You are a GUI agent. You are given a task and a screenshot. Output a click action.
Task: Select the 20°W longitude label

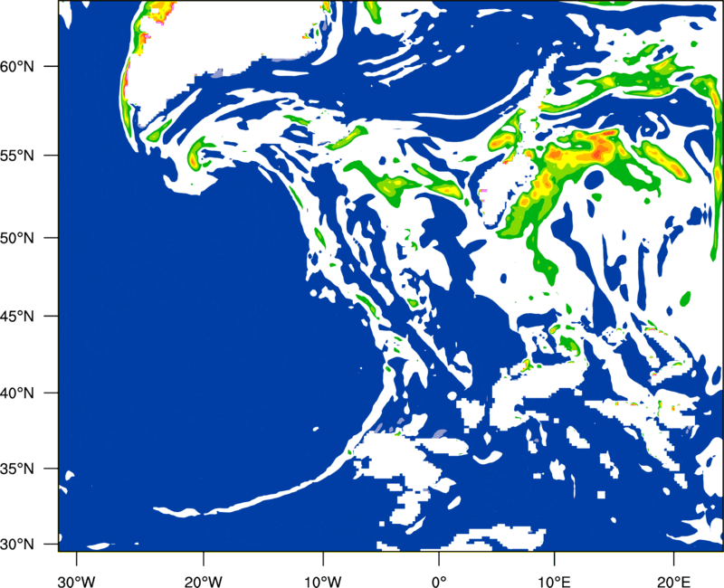point(203,582)
